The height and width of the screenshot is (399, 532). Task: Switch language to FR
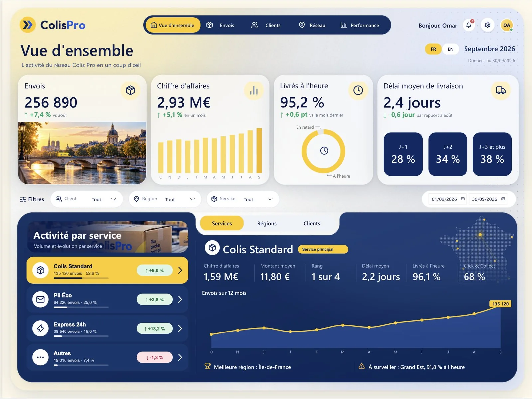tap(433, 49)
